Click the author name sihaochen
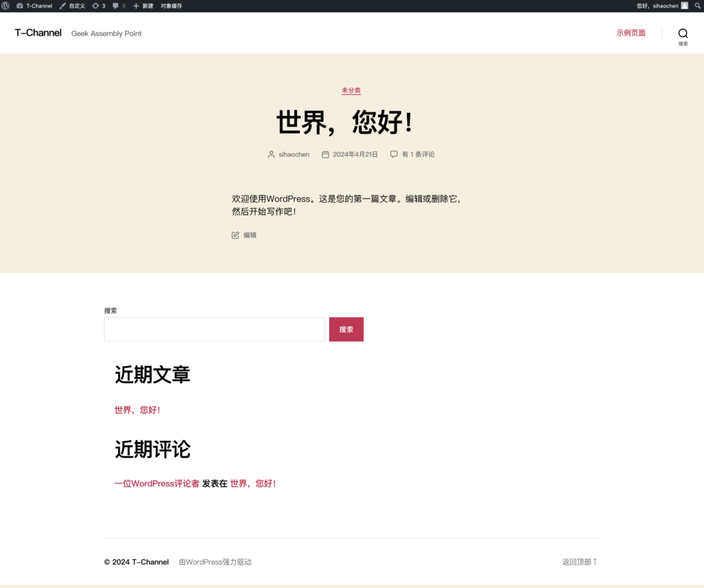 294,155
